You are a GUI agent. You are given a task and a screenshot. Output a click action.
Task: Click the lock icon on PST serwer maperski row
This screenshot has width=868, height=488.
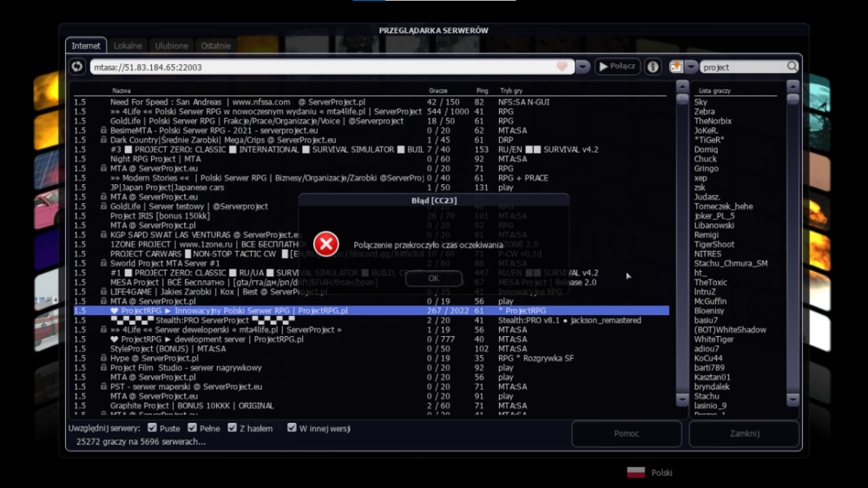pyautogui.click(x=103, y=386)
